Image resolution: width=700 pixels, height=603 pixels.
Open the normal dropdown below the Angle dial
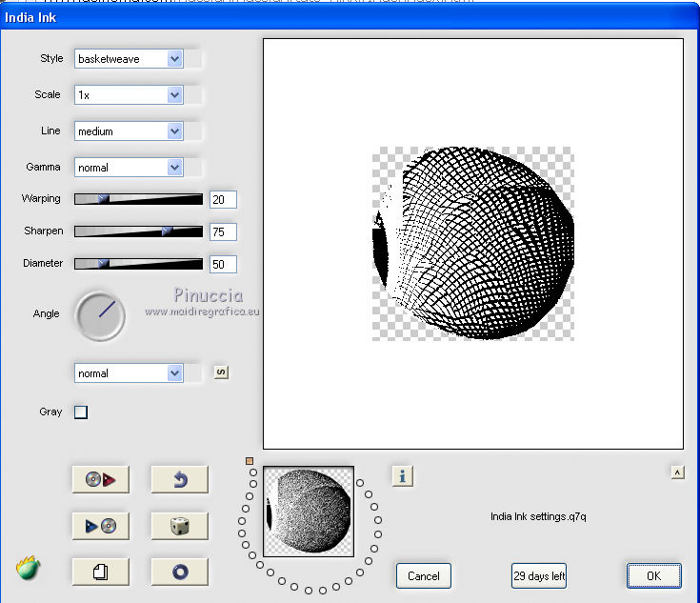(129, 373)
